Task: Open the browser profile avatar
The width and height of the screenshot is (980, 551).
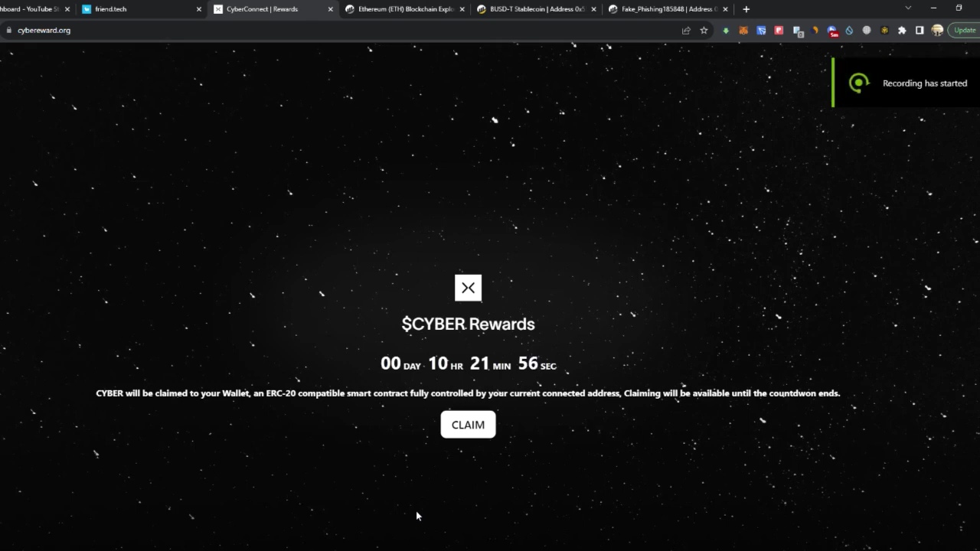Action: click(937, 31)
